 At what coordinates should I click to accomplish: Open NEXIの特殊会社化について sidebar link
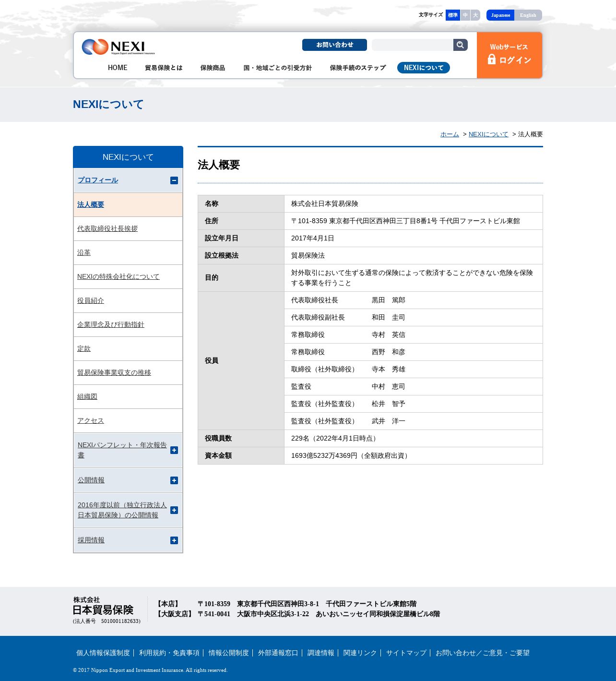tap(118, 276)
